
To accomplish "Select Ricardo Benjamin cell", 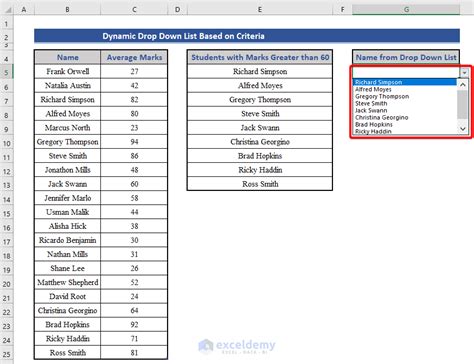I will (67, 240).
